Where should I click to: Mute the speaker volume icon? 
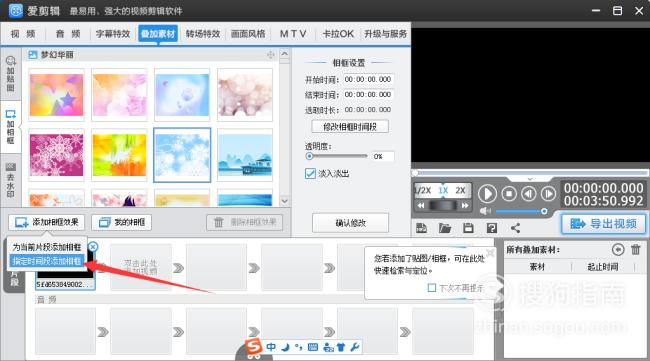485,211
